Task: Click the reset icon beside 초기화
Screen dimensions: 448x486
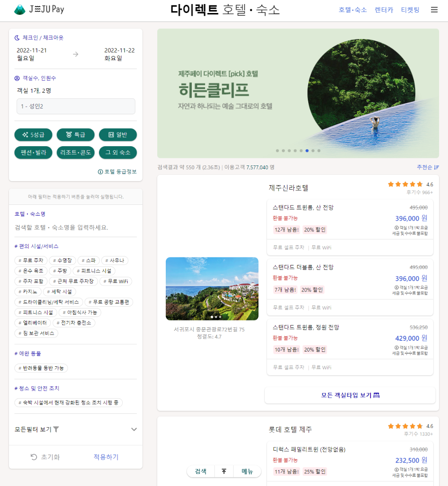Action: 34,457
